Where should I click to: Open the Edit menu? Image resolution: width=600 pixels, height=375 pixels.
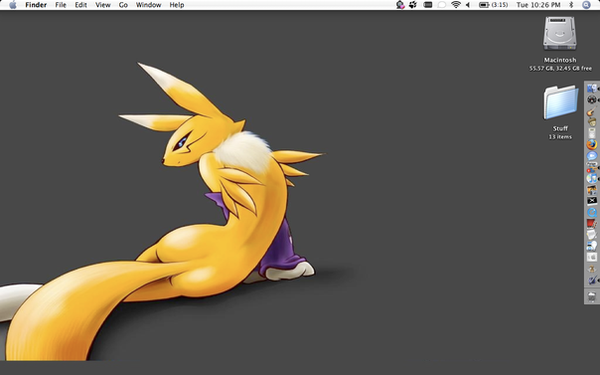(81, 5)
